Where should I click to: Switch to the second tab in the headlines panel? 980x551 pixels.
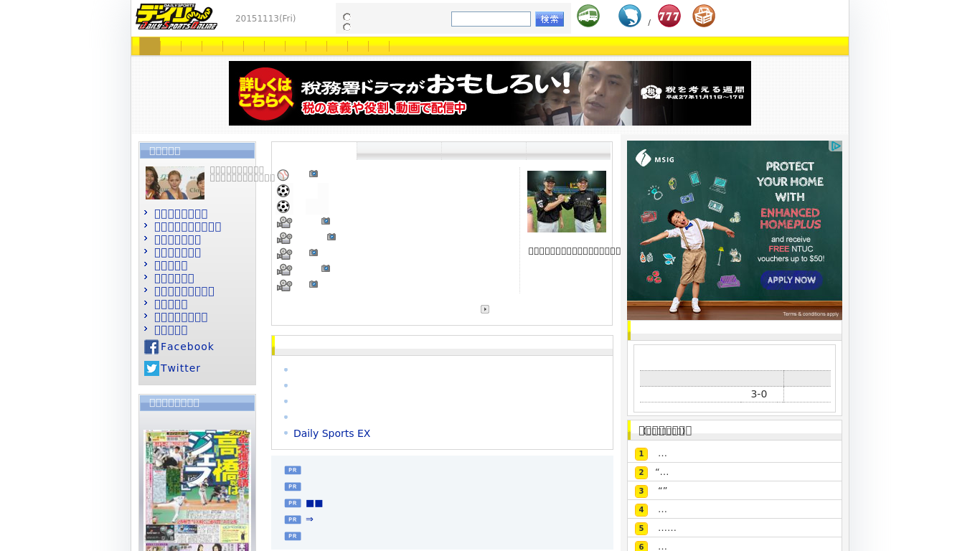click(x=399, y=151)
